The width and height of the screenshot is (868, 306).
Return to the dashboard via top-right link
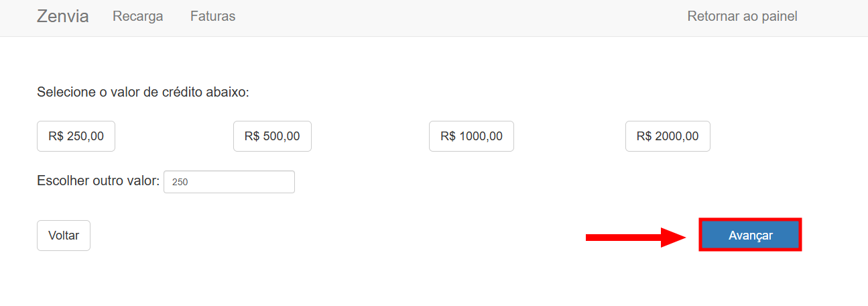coord(742,17)
